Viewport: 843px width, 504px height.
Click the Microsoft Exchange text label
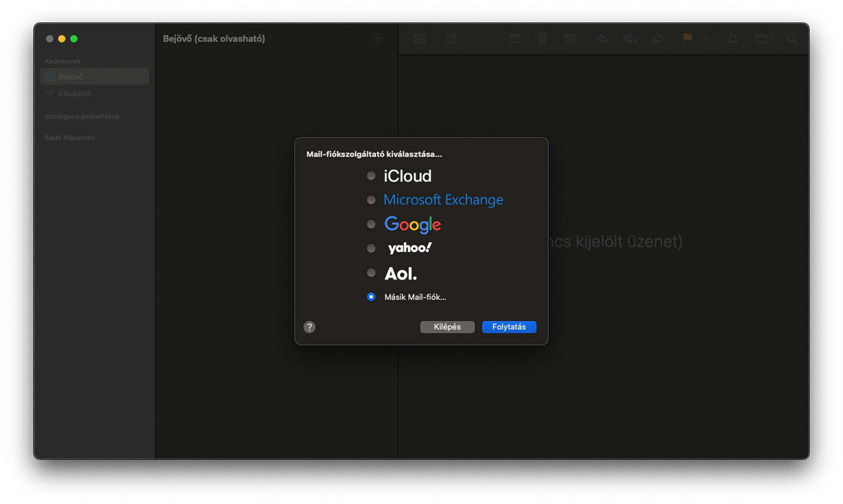(443, 200)
